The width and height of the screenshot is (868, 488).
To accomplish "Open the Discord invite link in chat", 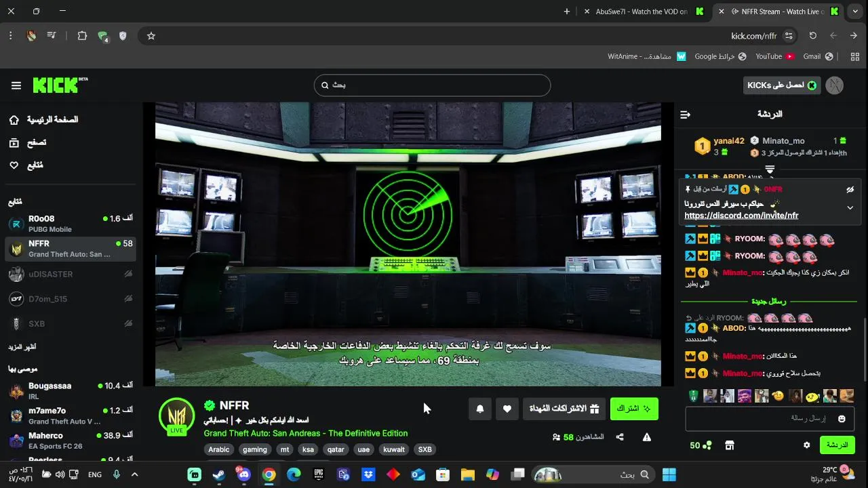I will (741, 216).
